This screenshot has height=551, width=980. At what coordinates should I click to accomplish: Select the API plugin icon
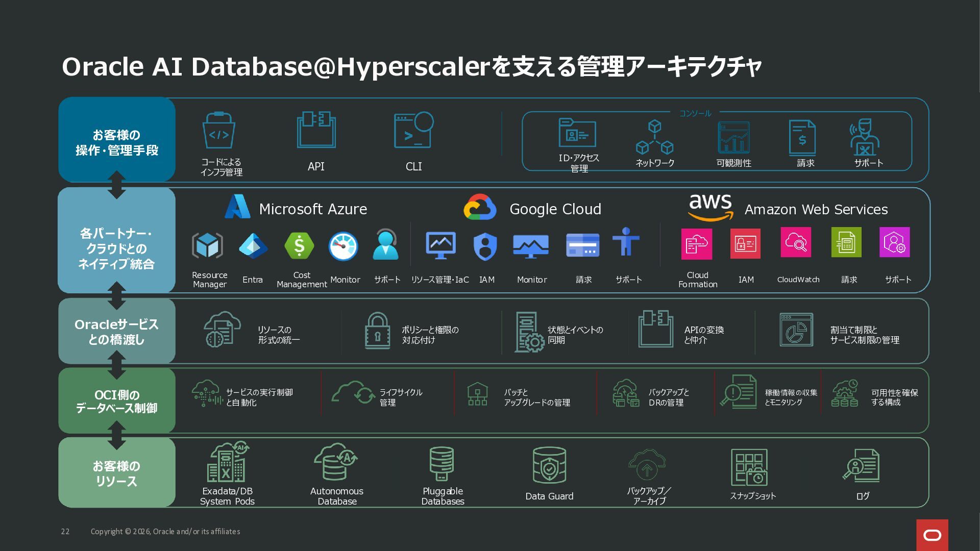[316, 130]
